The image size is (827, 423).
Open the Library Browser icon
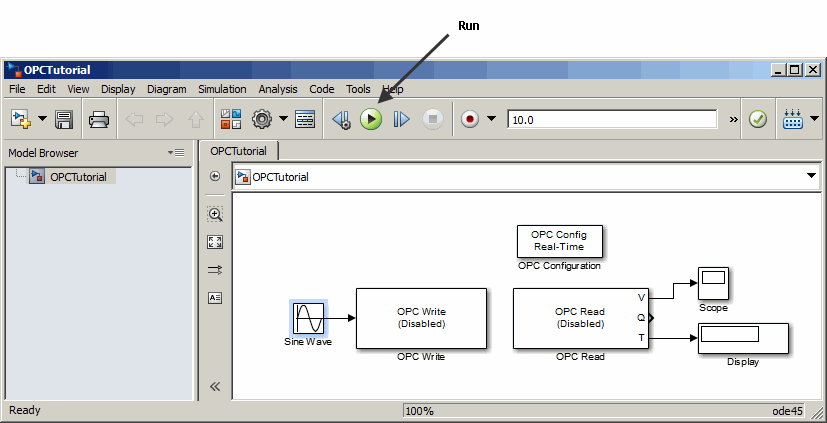(x=231, y=119)
